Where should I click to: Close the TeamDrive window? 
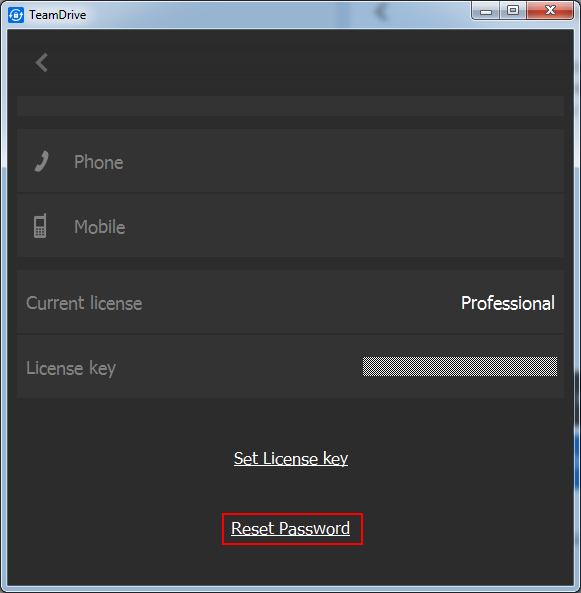pos(550,11)
